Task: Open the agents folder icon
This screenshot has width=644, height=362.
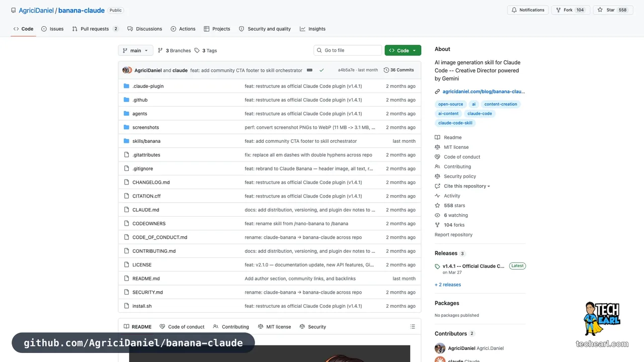Action: click(x=126, y=114)
